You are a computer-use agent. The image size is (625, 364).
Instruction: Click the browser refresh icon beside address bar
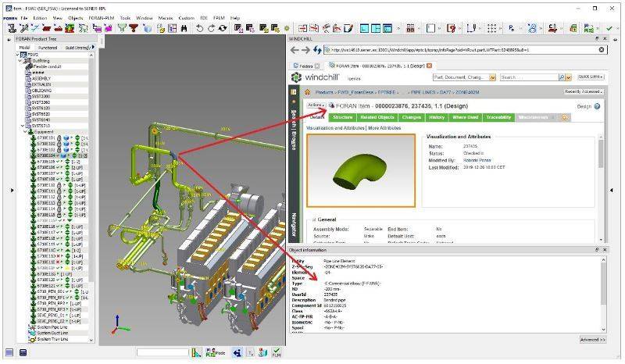316,49
